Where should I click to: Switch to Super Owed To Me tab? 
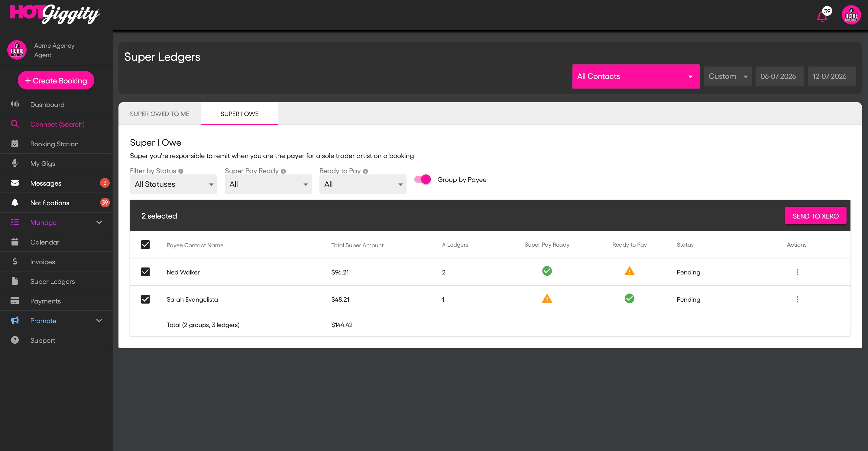[159, 114]
